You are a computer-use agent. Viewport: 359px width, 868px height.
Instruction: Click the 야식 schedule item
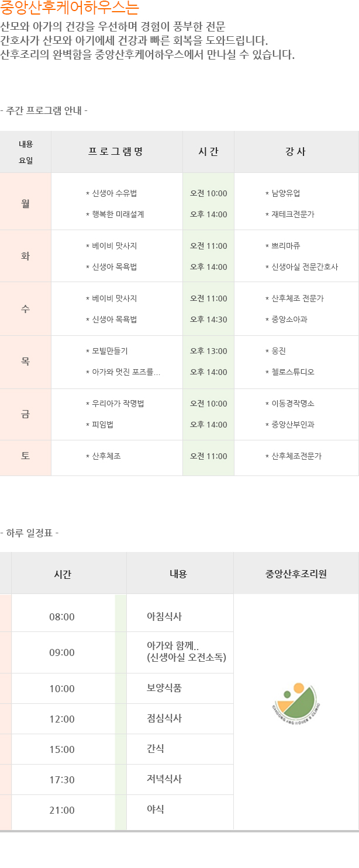point(156,810)
